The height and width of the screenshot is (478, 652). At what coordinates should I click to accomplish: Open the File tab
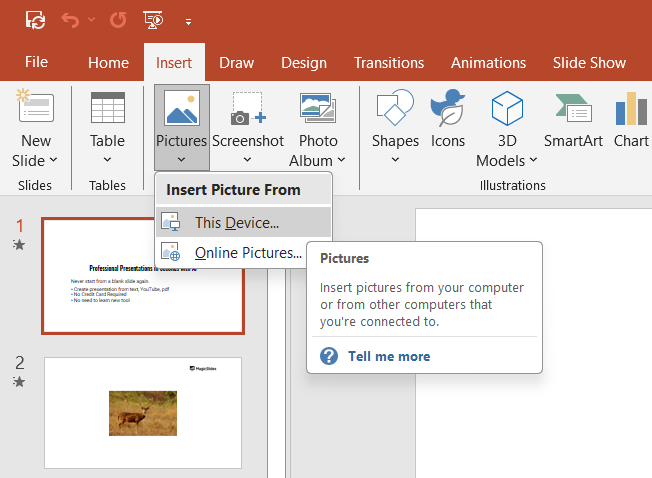click(x=36, y=62)
